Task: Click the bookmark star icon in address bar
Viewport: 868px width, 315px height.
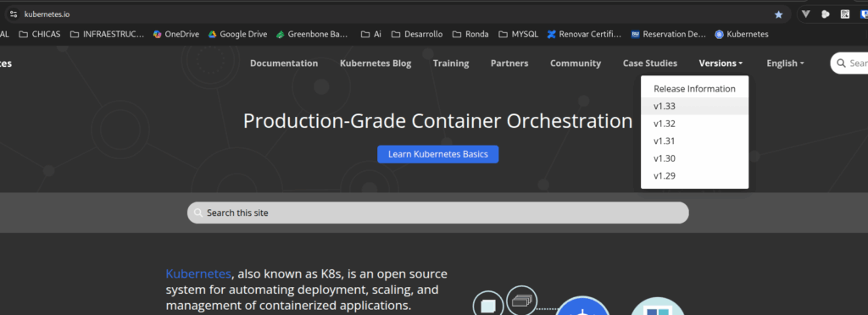Action: [778, 14]
